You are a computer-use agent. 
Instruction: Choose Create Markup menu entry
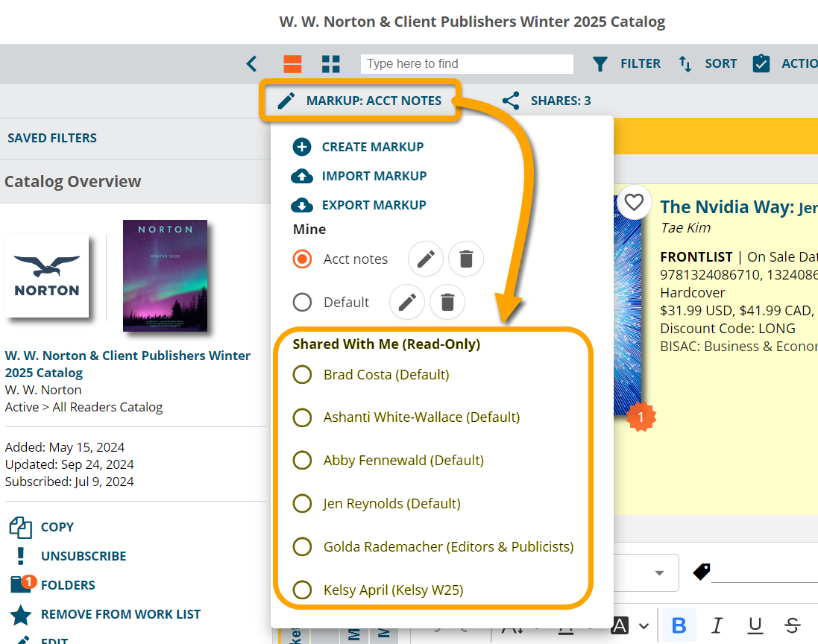point(373,147)
